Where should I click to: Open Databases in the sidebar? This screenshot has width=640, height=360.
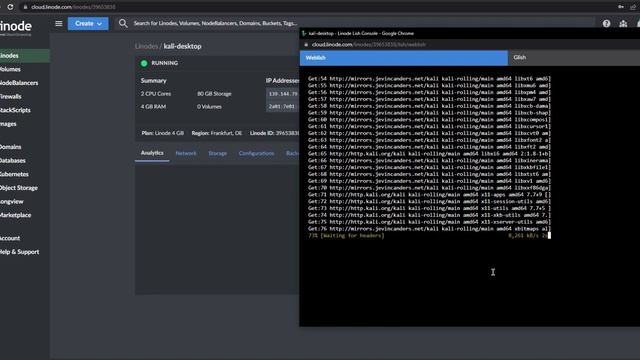13,161
